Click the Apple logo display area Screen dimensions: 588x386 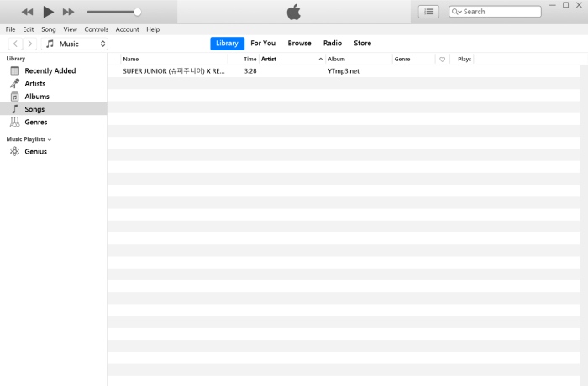[x=294, y=12]
